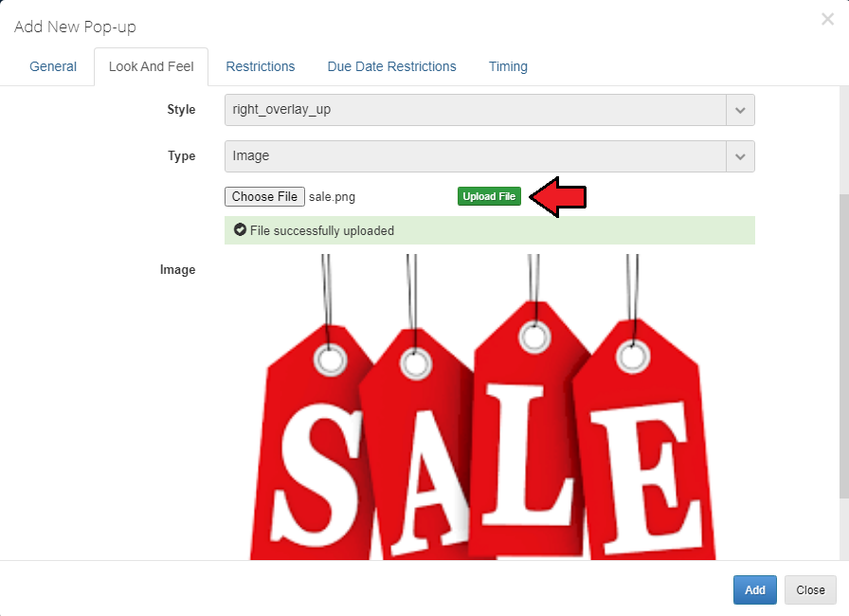Click the Style field label

pyautogui.click(x=181, y=109)
